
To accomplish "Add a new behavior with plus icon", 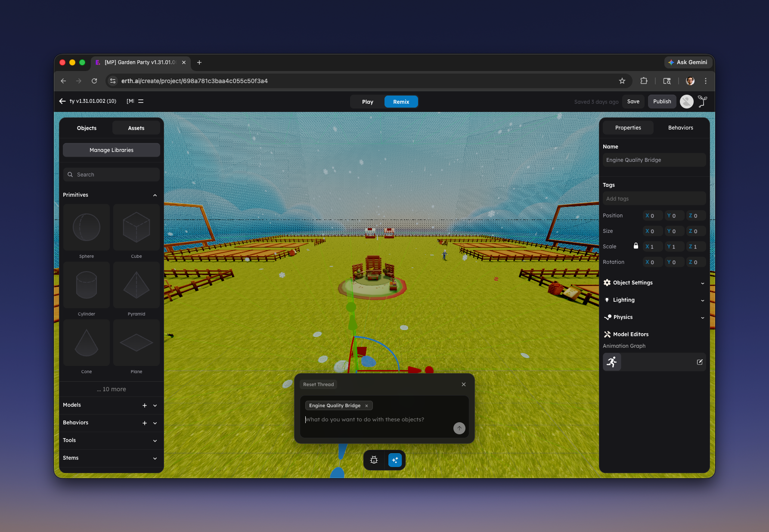I will click(145, 423).
